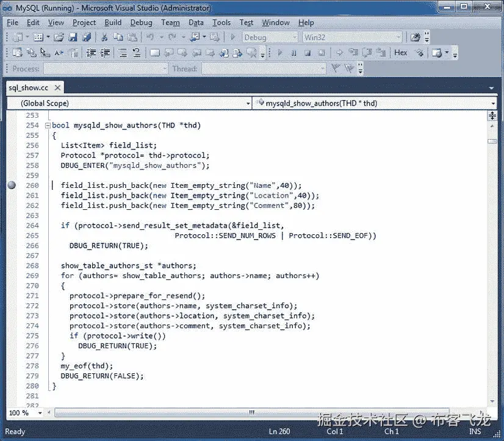This screenshot has height=441, width=504.
Task: Open the active files dropdown on the tab strip
Action: [x=491, y=88]
